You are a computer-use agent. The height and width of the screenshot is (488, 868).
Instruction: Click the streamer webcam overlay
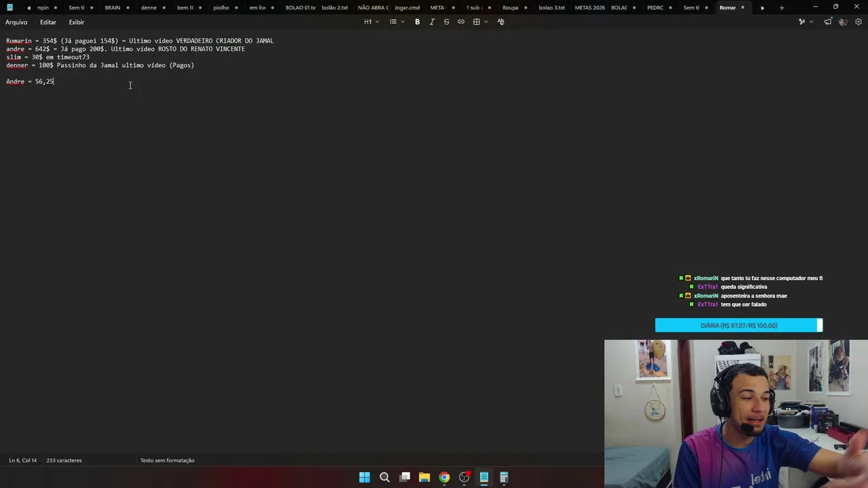click(736, 413)
